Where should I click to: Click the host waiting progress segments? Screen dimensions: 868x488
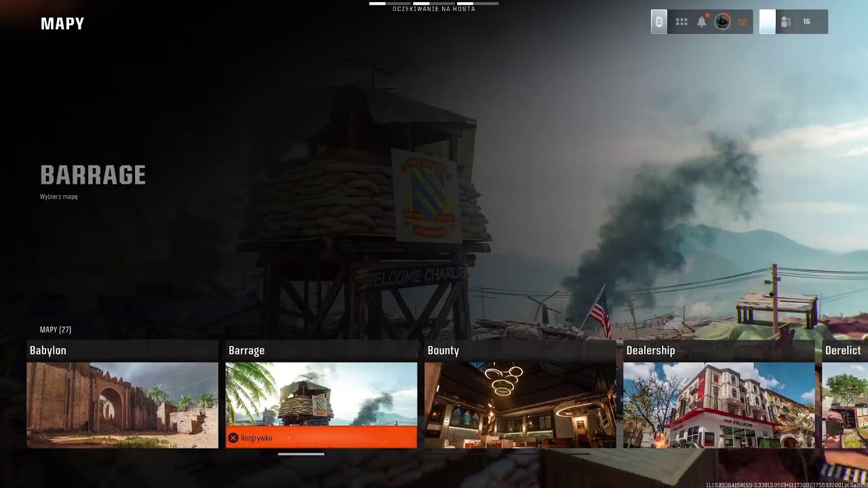click(434, 3)
